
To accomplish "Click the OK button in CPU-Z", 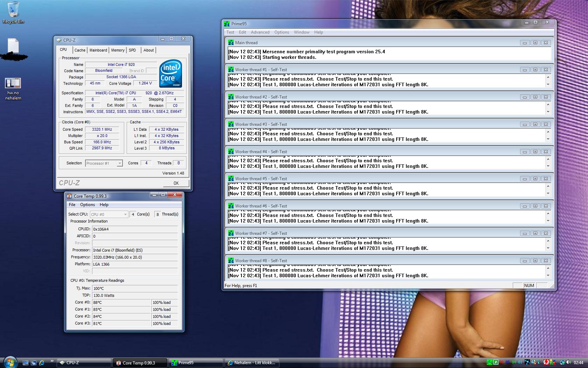I will click(x=176, y=183).
